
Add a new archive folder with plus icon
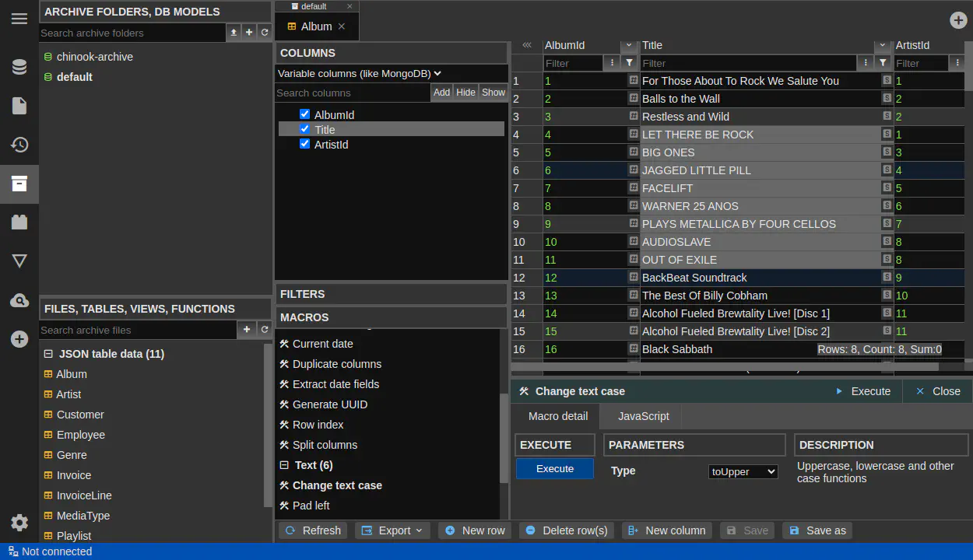(x=249, y=33)
